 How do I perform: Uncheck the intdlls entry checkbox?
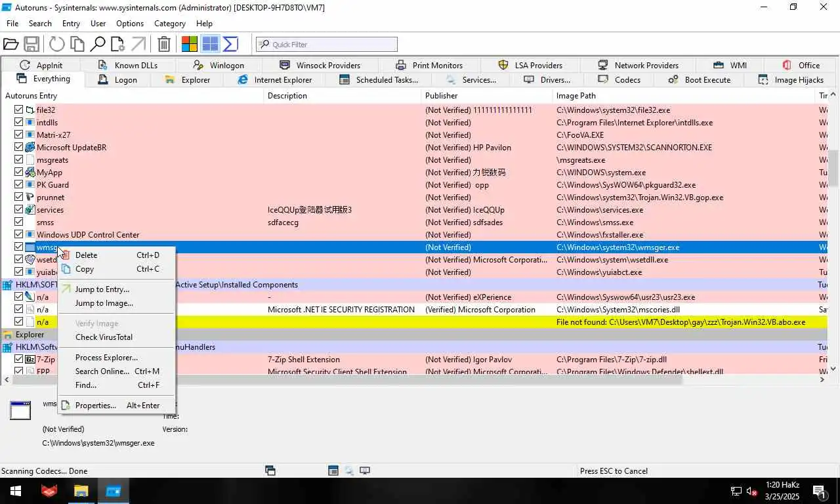point(19,123)
